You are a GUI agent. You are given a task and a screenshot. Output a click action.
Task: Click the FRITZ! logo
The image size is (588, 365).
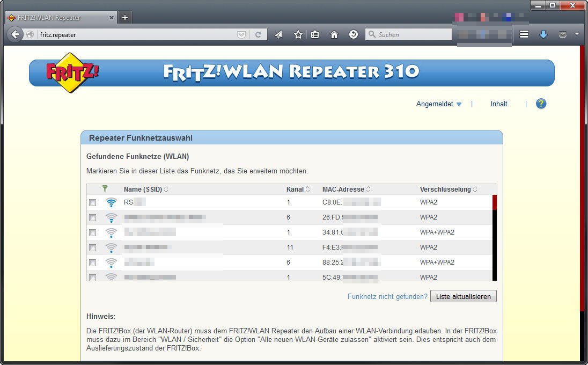point(72,72)
